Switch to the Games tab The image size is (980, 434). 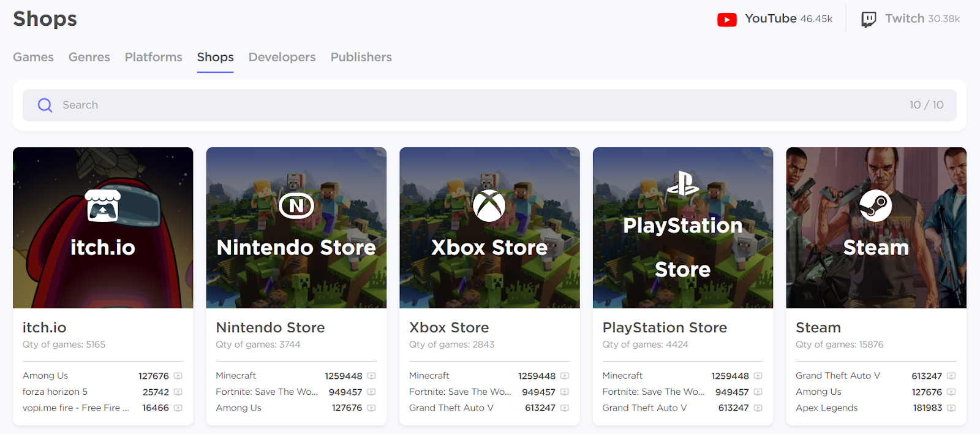(33, 57)
